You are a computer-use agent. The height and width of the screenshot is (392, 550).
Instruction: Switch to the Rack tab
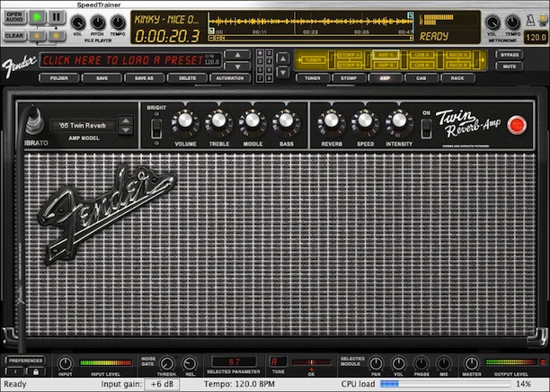tap(457, 78)
